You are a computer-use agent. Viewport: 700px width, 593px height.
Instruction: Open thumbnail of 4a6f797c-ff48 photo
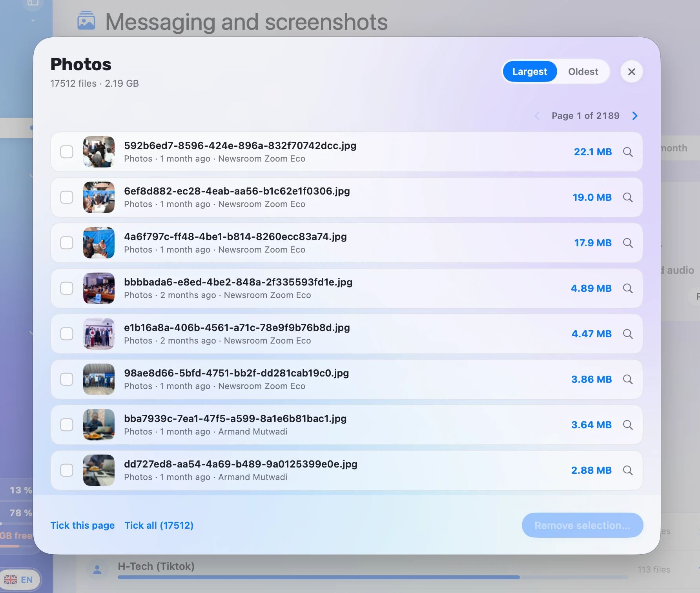coord(99,243)
